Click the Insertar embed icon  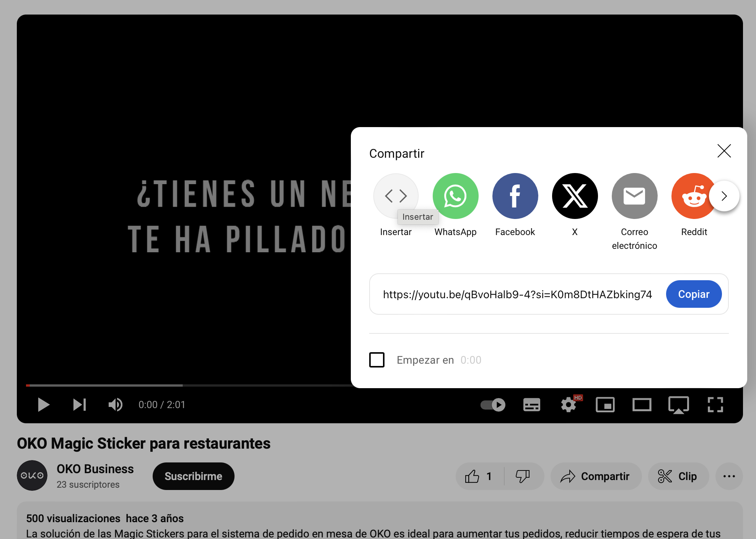396,196
